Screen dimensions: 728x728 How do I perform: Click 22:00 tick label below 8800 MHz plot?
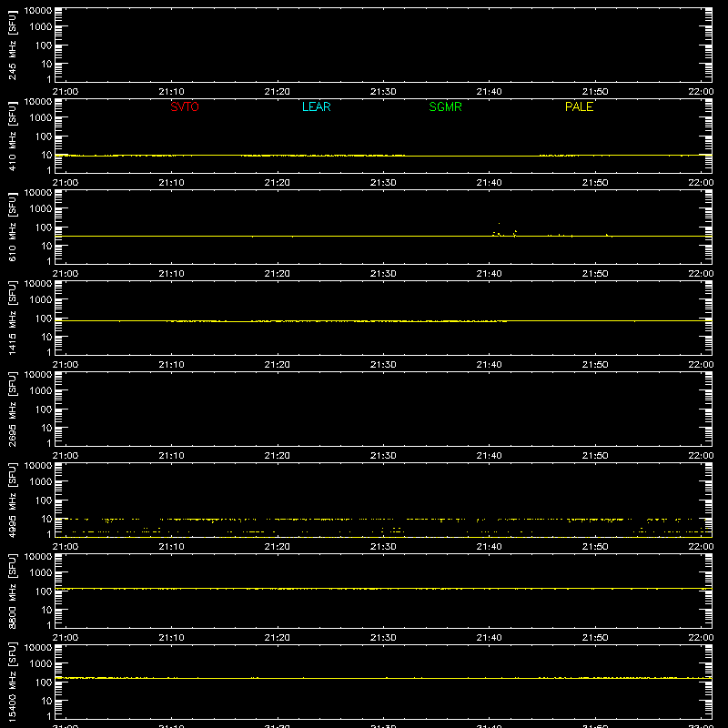pyautogui.click(x=701, y=638)
